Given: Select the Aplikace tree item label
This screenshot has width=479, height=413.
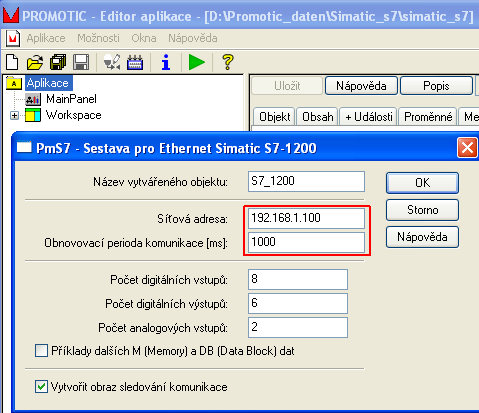Looking at the screenshot, I should click(x=48, y=83).
